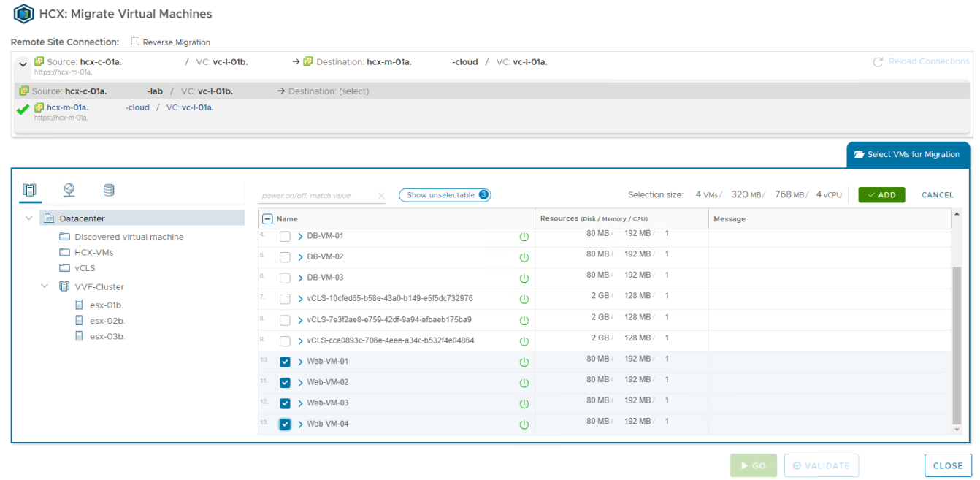Click Reload Connections link
Screen dimensions: 980x480
tap(922, 62)
